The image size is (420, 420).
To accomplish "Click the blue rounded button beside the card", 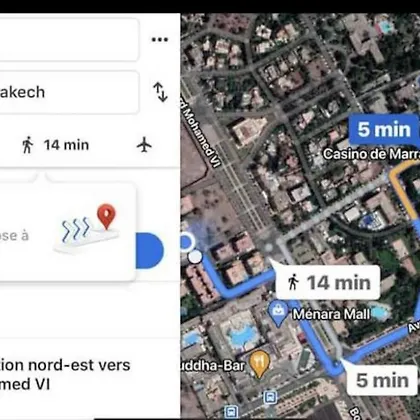I will coord(149,251).
